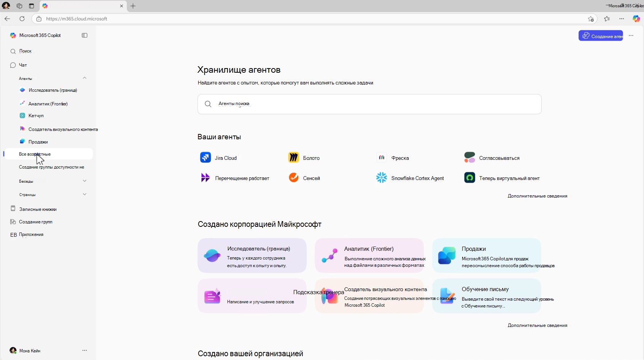The image size is (644, 360).
Task: Open Аналитик (Frontier) icon in sidebar
Action: click(22, 103)
